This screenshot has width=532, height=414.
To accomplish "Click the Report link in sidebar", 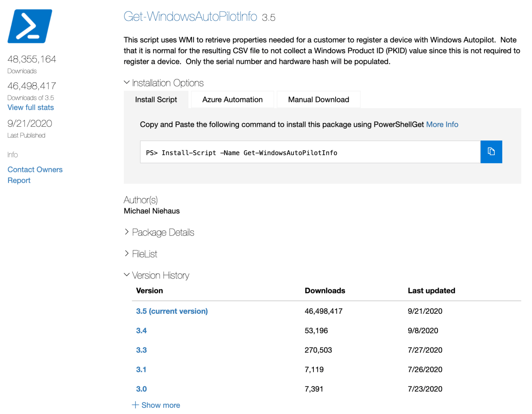I will [x=19, y=180].
